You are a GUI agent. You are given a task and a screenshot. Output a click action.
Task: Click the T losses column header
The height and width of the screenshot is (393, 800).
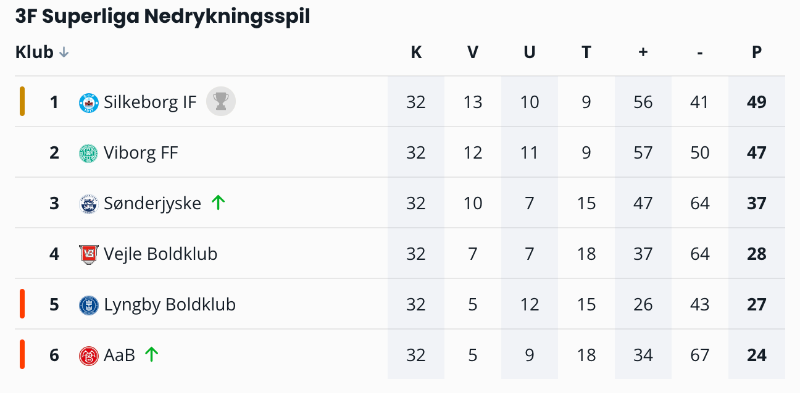click(x=586, y=52)
